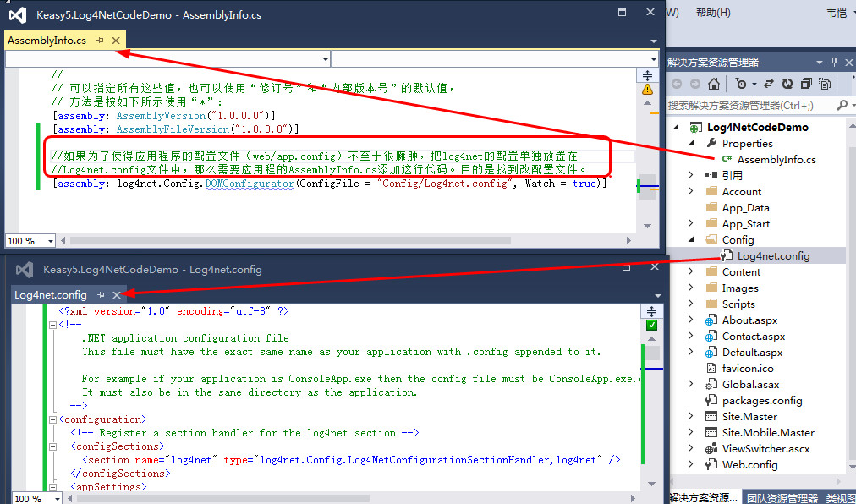The width and height of the screenshot is (856, 504).
Task: Switch to the 类视图 bottom tab
Action: pyautogui.click(x=841, y=498)
